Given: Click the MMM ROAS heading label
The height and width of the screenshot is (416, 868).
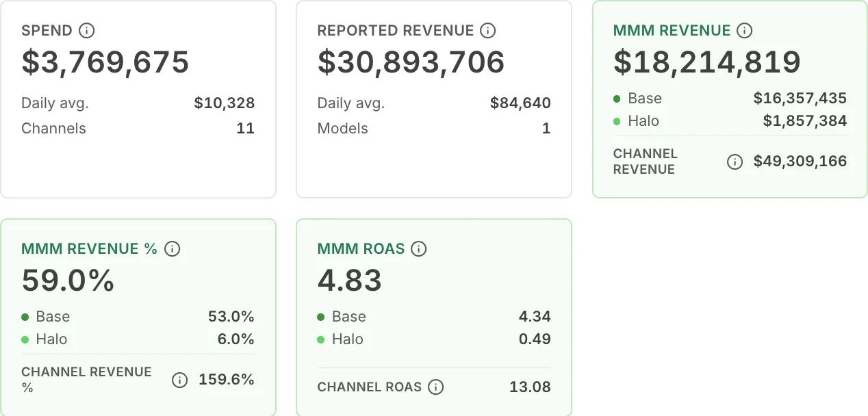Looking at the screenshot, I should pyautogui.click(x=361, y=249).
